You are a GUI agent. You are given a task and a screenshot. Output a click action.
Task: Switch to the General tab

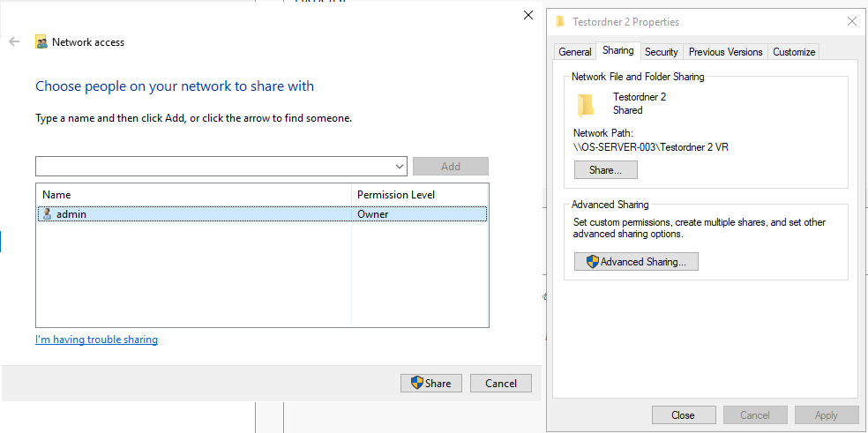coord(574,51)
